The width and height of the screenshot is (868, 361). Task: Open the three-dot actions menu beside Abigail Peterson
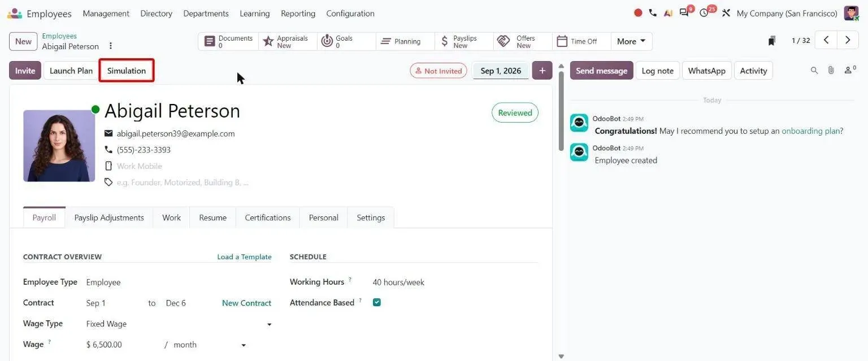coord(111,46)
